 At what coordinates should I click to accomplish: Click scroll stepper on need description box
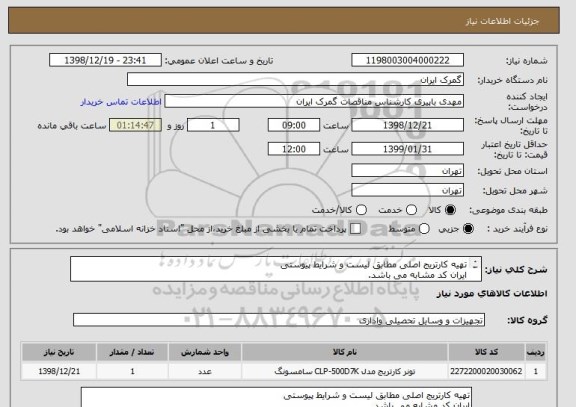coord(475,264)
